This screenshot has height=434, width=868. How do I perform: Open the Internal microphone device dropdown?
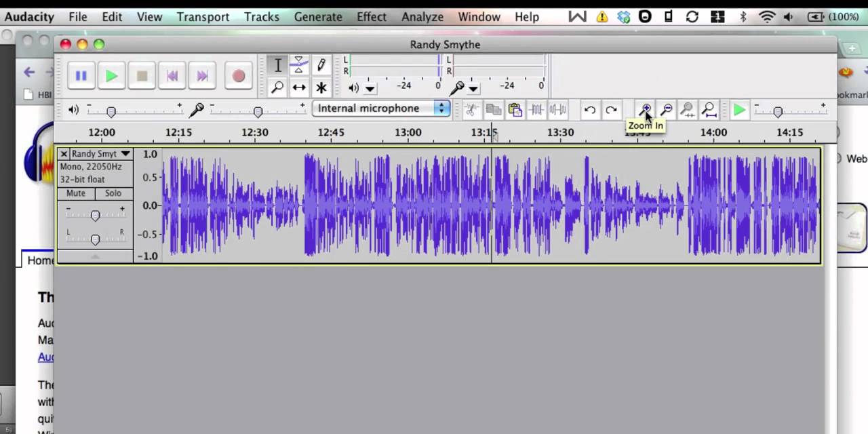381,108
